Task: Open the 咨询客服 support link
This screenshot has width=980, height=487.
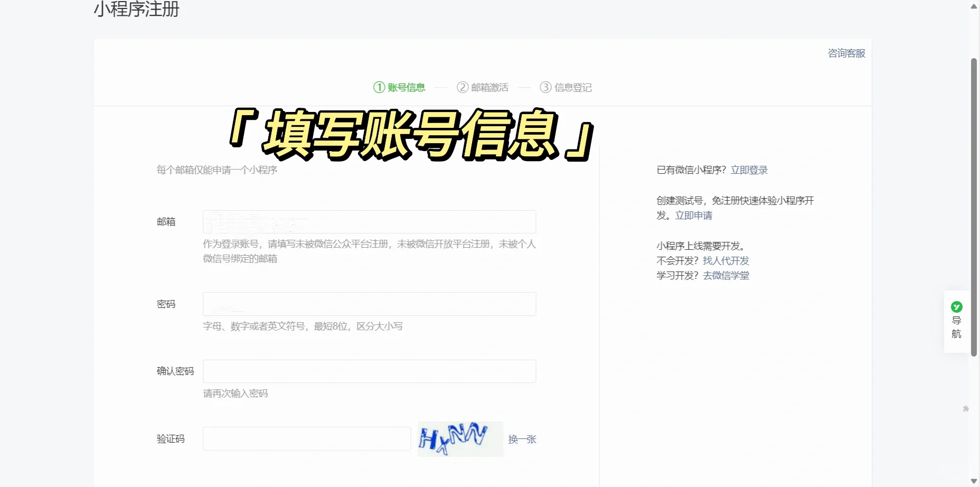Action: [846, 53]
